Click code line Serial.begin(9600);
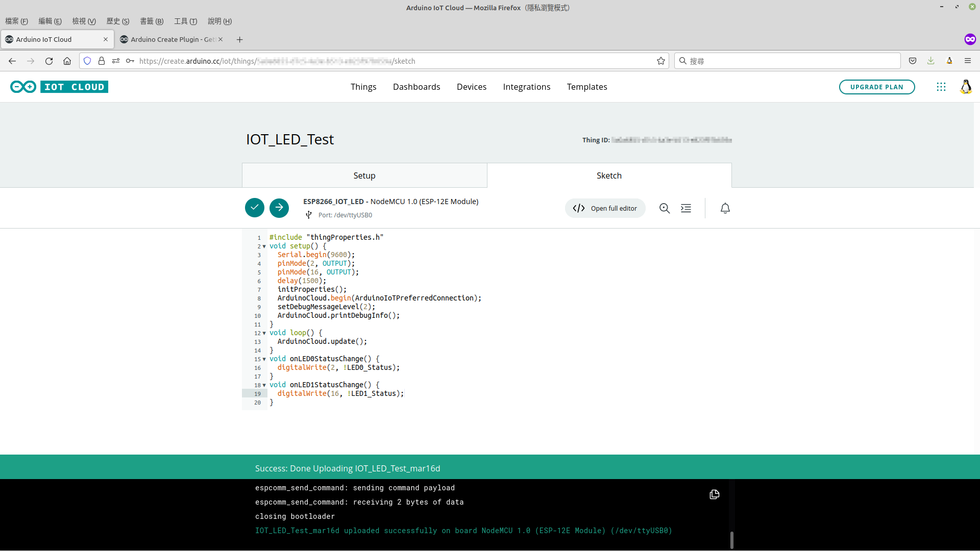 coord(316,255)
